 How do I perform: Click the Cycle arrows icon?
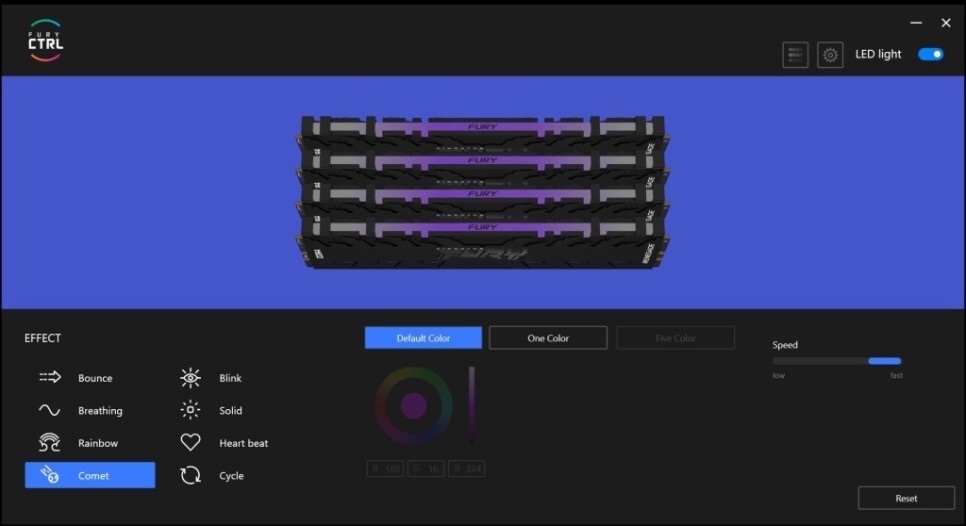[x=190, y=475]
